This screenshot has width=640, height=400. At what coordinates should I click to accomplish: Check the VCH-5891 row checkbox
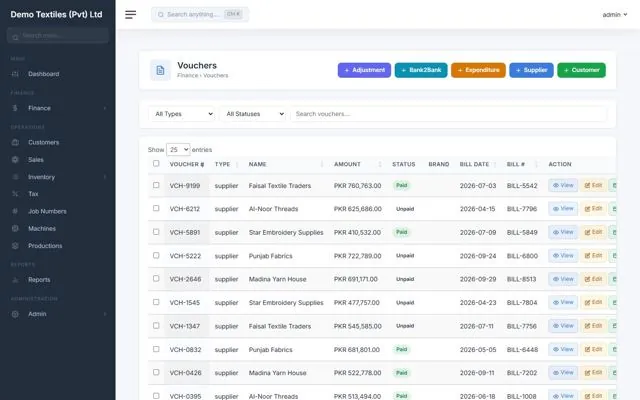[x=156, y=232]
